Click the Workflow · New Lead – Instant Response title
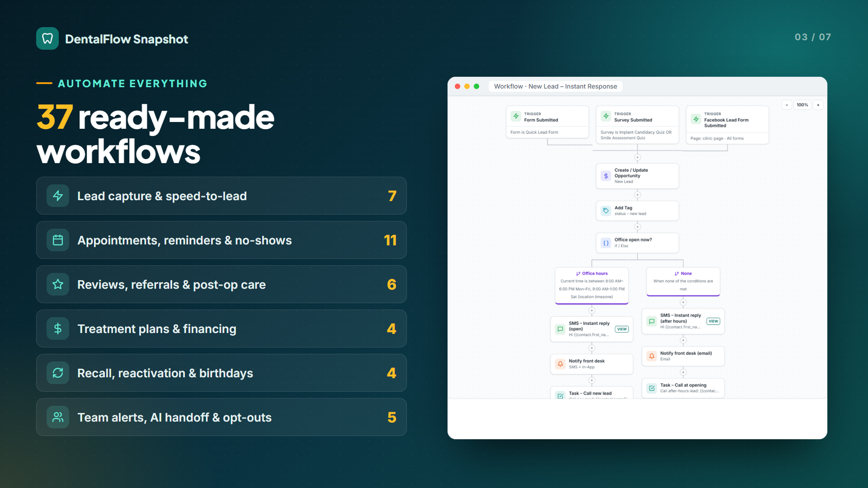This screenshot has height=488, width=868. pyautogui.click(x=555, y=86)
